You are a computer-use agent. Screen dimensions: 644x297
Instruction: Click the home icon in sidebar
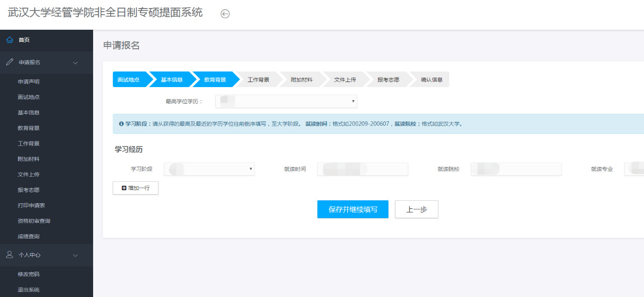(10, 40)
